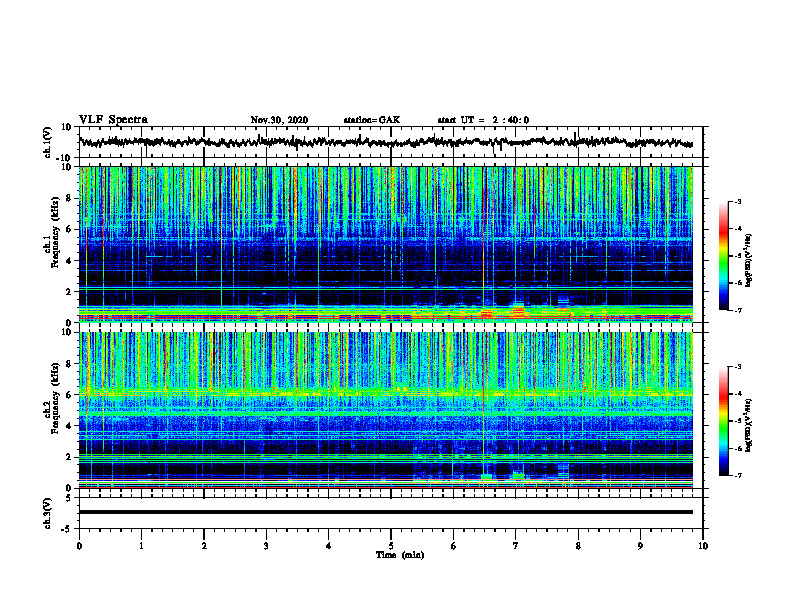Image resolution: width=792 pixels, height=612 pixels.
Task: Click time-axis tick label "3"
Action: pyautogui.click(x=266, y=546)
